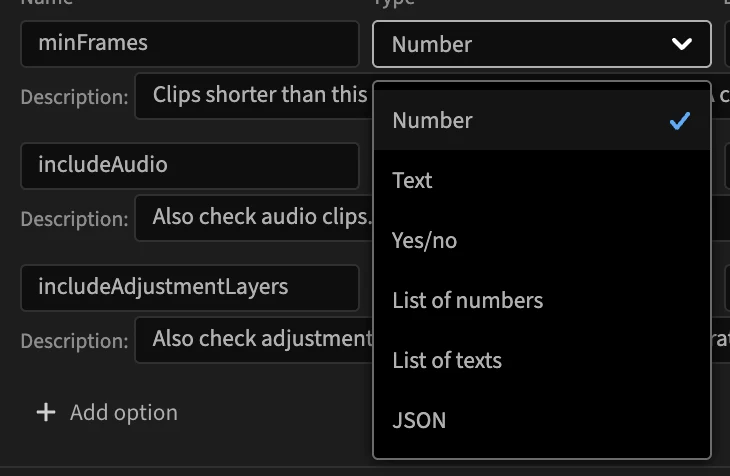Edit the minFrames name field
The height and width of the screenshot is (476, 730).
coord(190,44)
